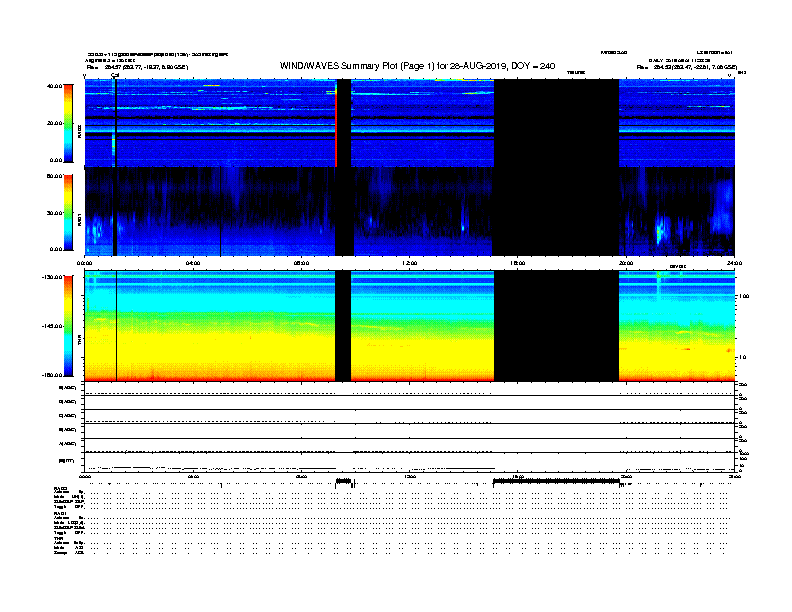Image resolution: width=792 pixels, height=612 pixels.
Task: Click 12:00 tick label under RAD1 spectrogram
Action: [410, 263]
